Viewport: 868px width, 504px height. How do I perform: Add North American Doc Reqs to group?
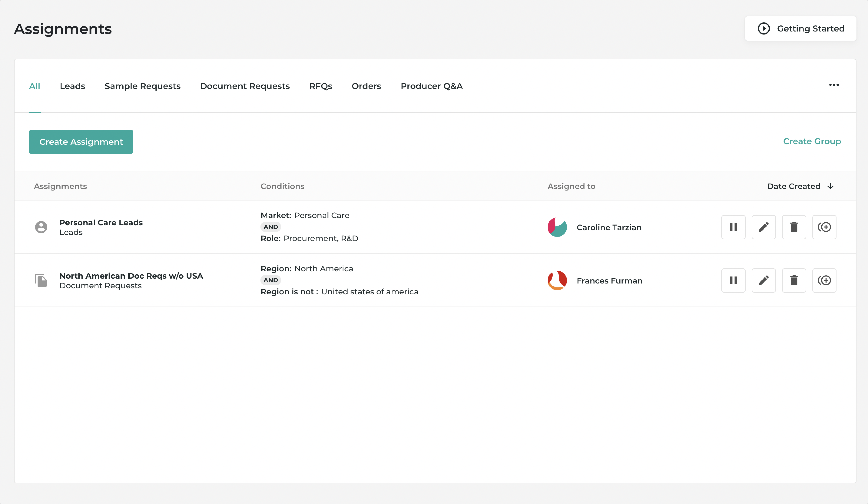click(x=824, y=280)
